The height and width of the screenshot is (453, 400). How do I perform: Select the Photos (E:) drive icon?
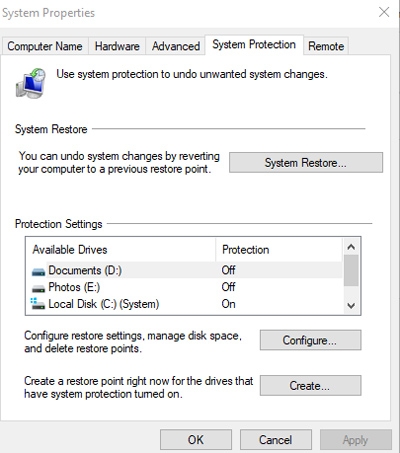tap(38, 288)
